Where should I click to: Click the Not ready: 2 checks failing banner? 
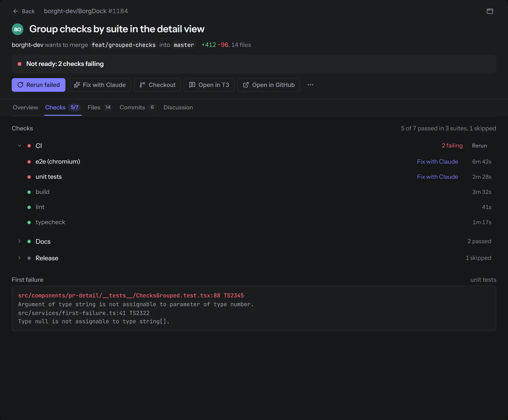254,64
